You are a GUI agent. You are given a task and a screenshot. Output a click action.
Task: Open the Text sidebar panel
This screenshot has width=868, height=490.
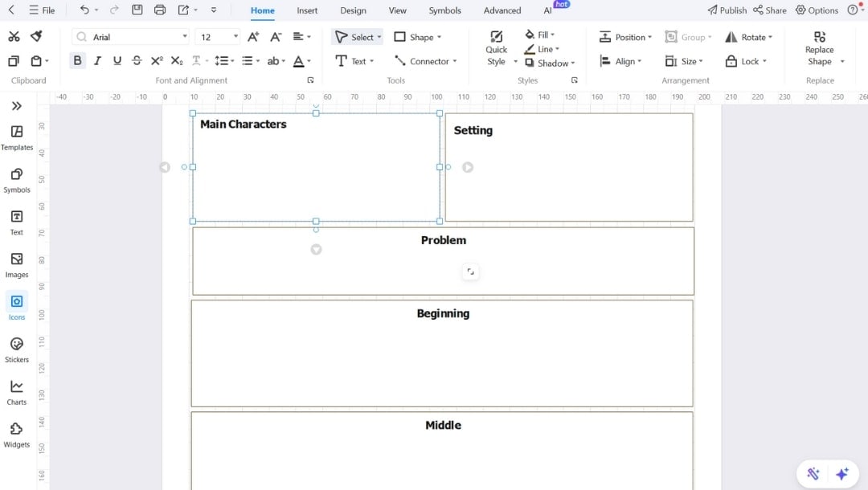pos(17,223)
